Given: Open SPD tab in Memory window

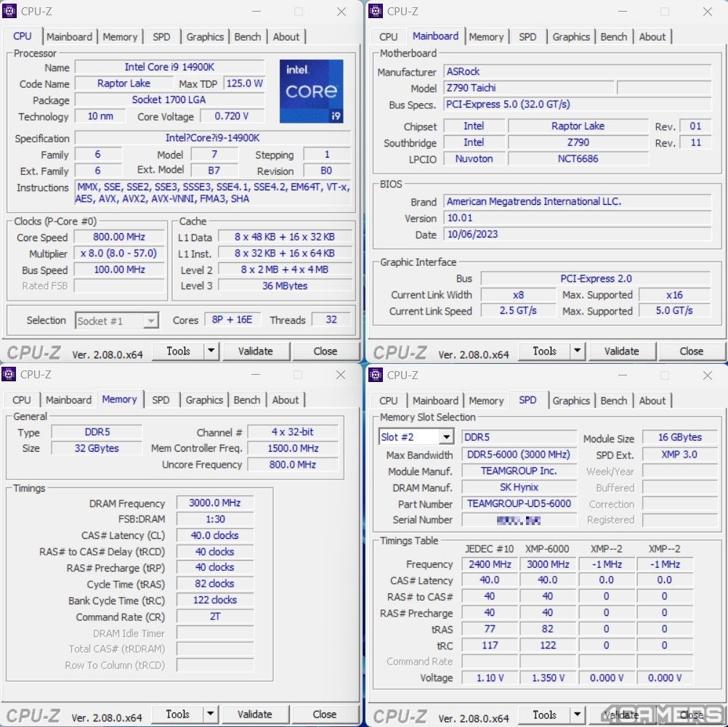Looking at the screenshot, I should click(161, 399).
